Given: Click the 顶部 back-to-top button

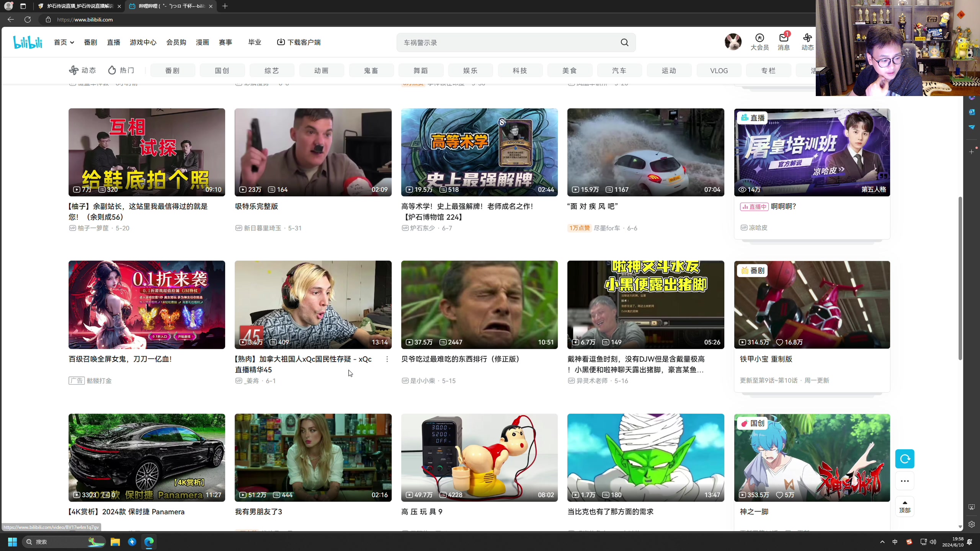Looking at the screenshot, I should tap(905, 507).
